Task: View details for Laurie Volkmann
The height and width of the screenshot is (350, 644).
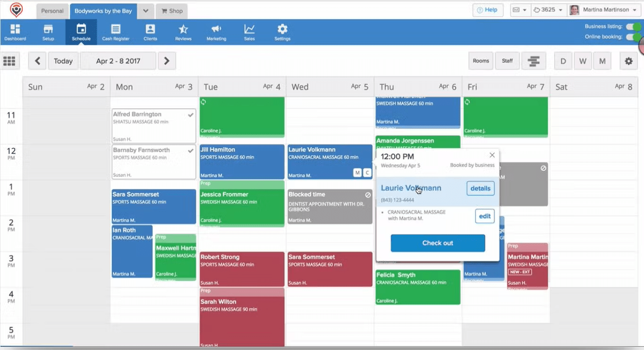Action: click(480, 188)
